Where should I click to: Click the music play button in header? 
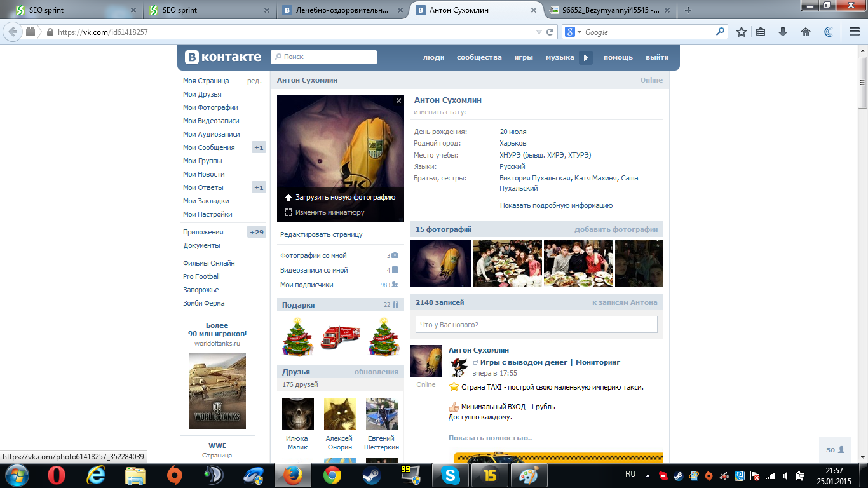(586, 57)
